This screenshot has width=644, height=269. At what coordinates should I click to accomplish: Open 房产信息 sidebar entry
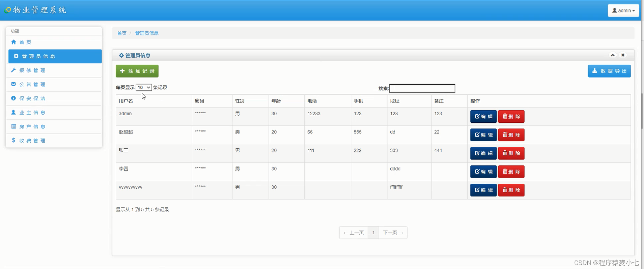pos(54,126)
